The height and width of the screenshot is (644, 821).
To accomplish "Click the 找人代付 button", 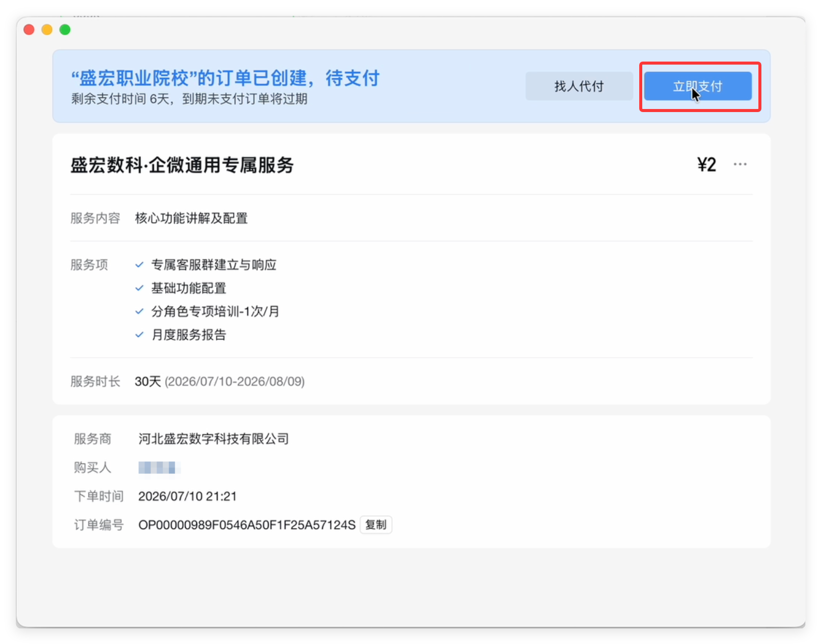I will click(x=579, y=86).
